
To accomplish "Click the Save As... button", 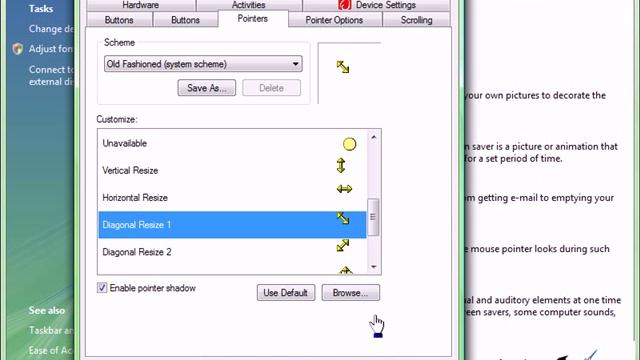I will coord(207,88).
